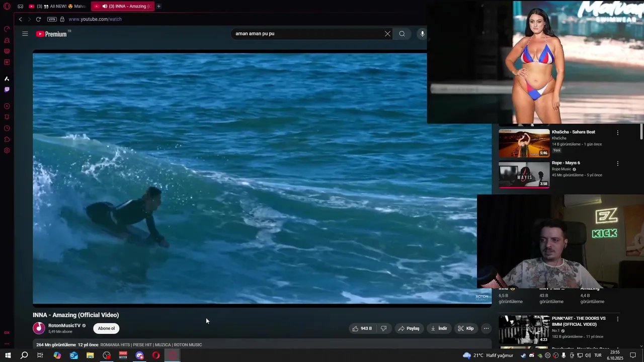The width and height of the screenshot is (644, 362).
Task: Subscribe with 'Abone ol' button
Action: tap(106, 328)
